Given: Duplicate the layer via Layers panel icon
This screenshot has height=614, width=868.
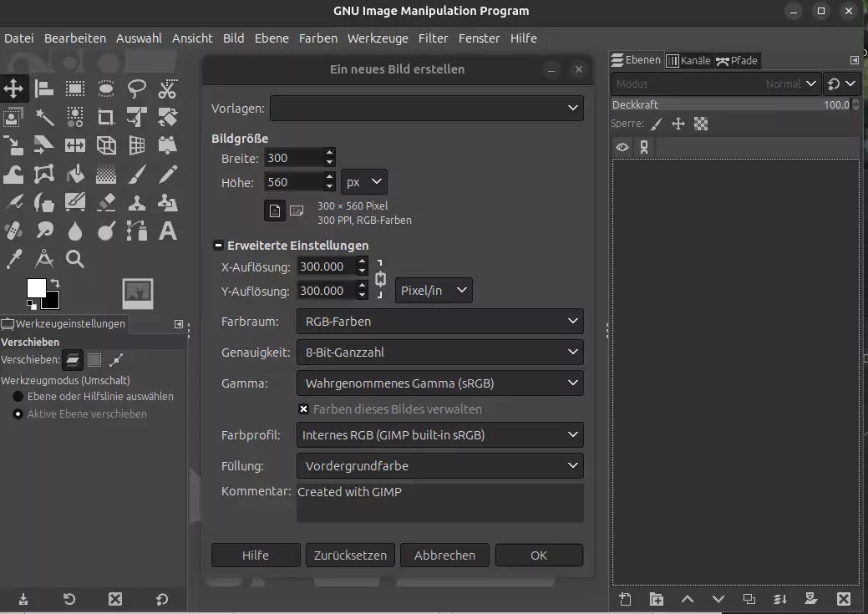Looking at the screenshot, I should coord(749,598).
